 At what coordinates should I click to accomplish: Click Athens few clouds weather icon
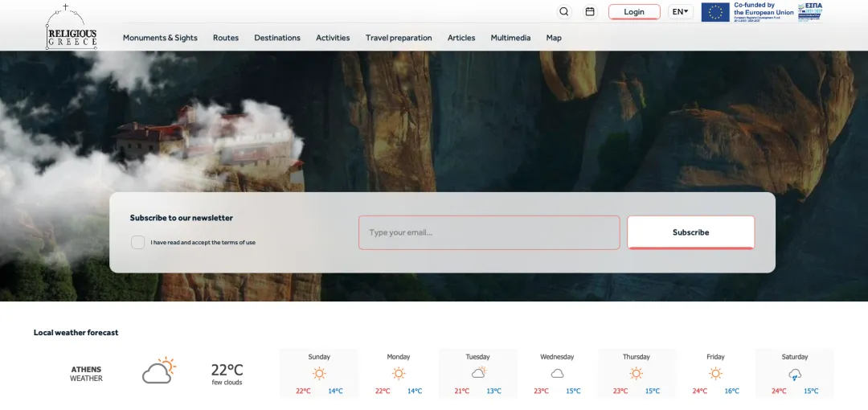(x=158, y=371)
